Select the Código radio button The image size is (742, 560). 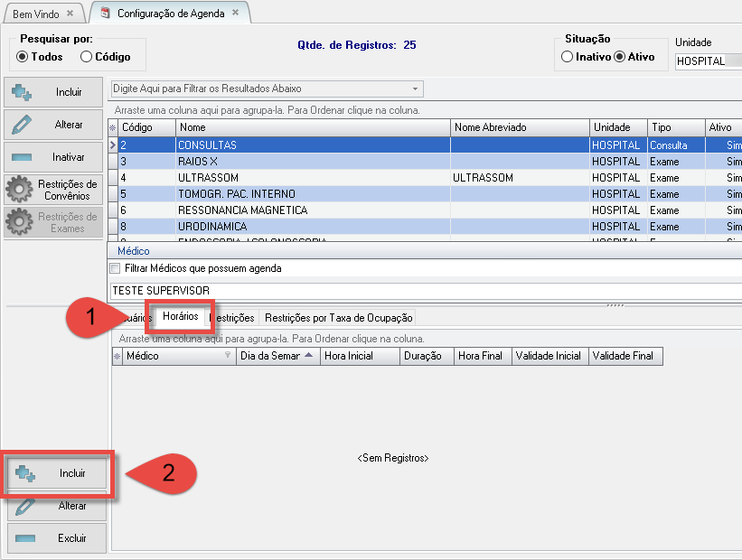click(x=86, y=56)
